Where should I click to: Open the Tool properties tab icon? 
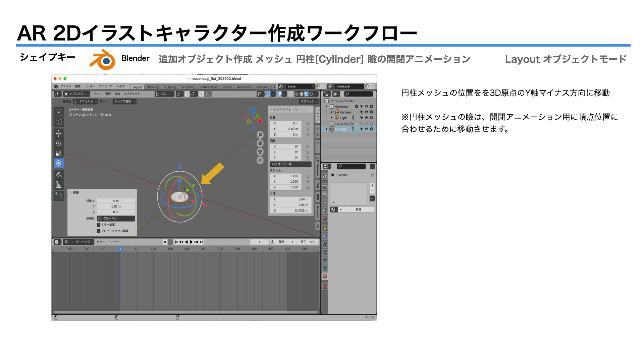click(x=325, y=176)
